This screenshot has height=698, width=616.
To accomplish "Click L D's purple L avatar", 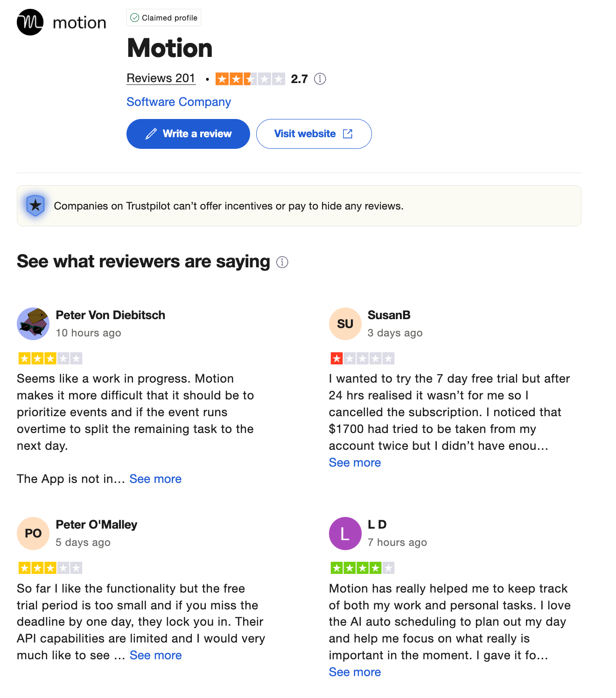I will click(x=345, y=533).
